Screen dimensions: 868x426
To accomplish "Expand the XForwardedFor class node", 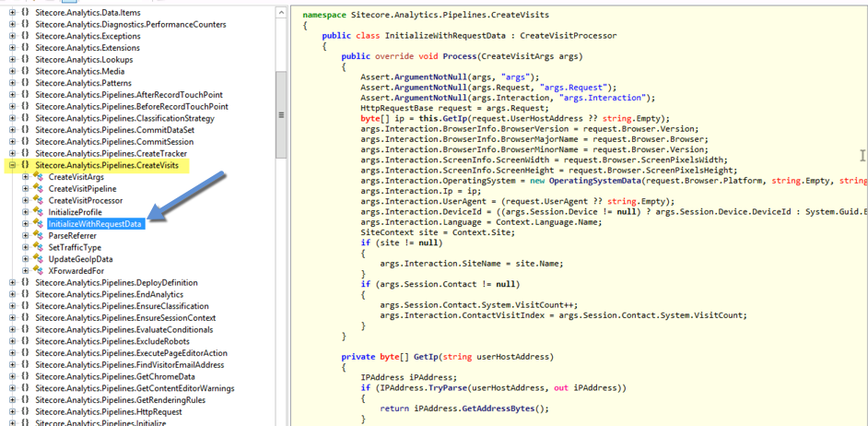I will coord(26,271).
